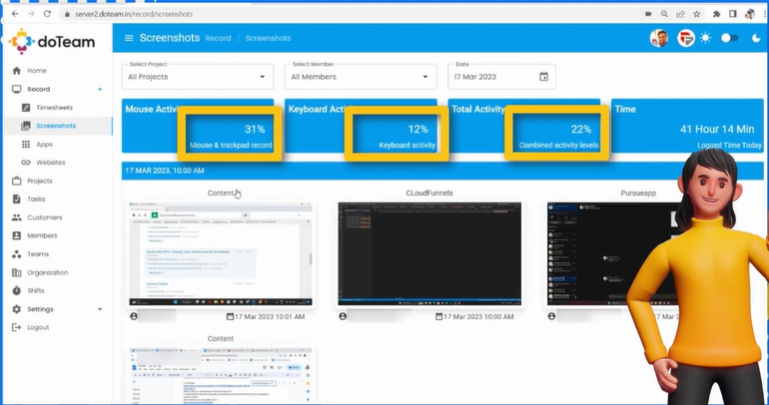Image resolution: width=769 pixels, height=405 pixels.
Task: Open Members in the sidebar
Action: click(42, 236)
